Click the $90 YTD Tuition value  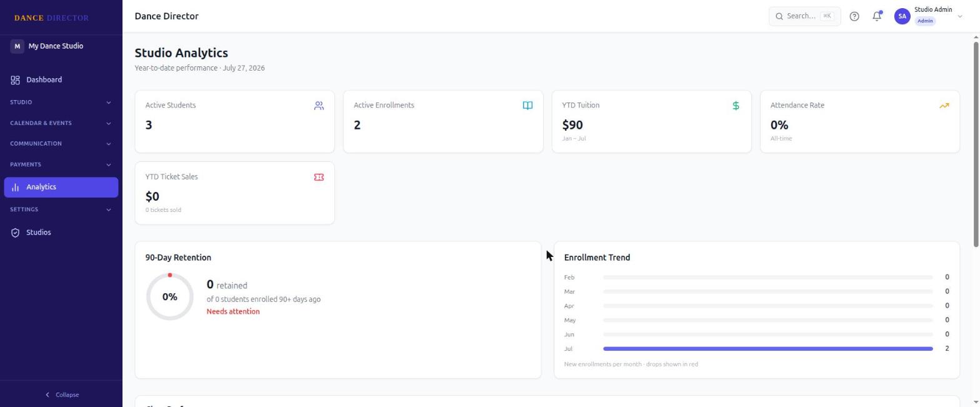572,125
